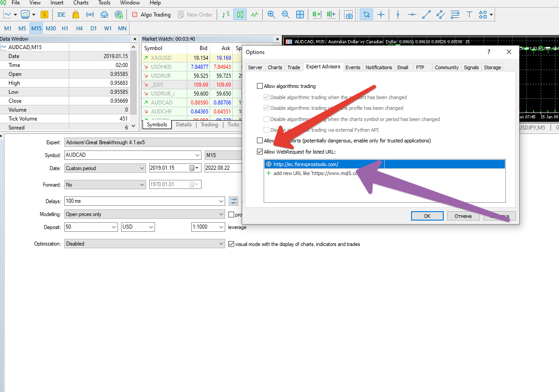Open the Market shopping bag icon

[76, 14]
